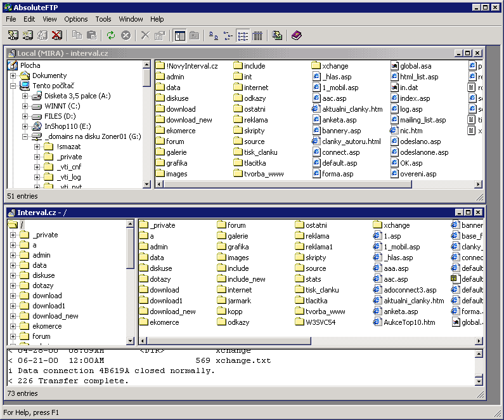This screenshot has height=420, width=504.
Task: Open the File menu
Action: [x=11, y=19]
